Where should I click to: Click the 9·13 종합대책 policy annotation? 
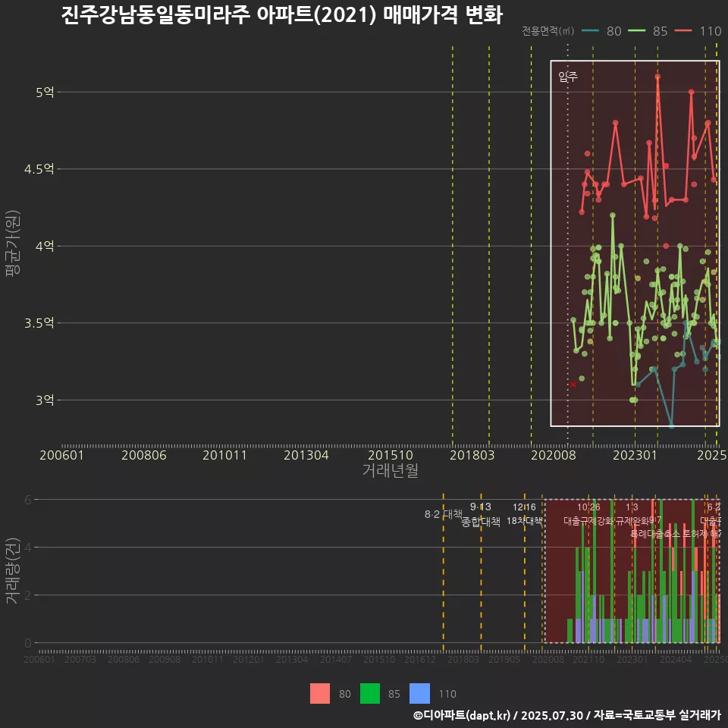(x=481, y=514)
